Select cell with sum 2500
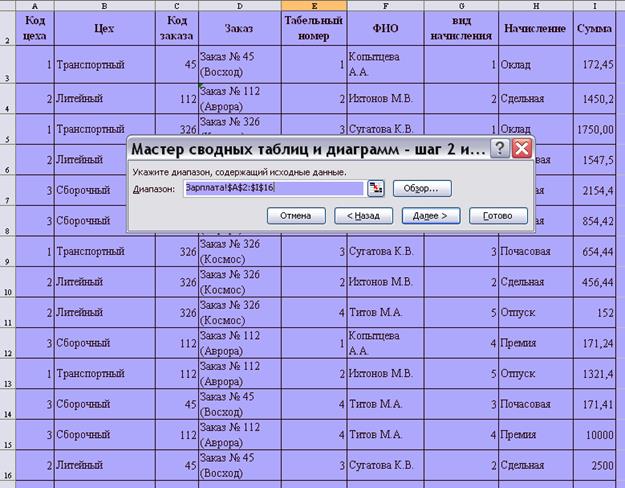625x488 pixels. (594, 465)
